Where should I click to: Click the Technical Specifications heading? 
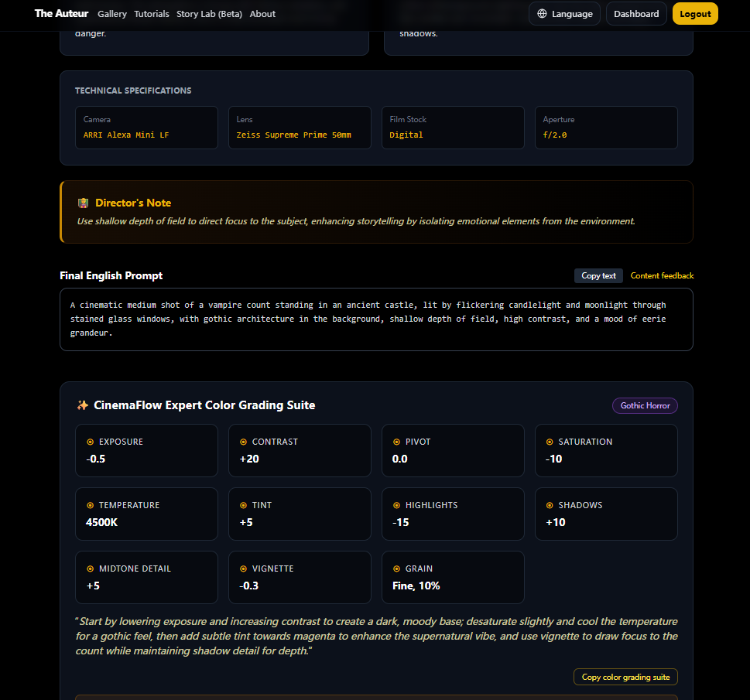click(133, 90)
